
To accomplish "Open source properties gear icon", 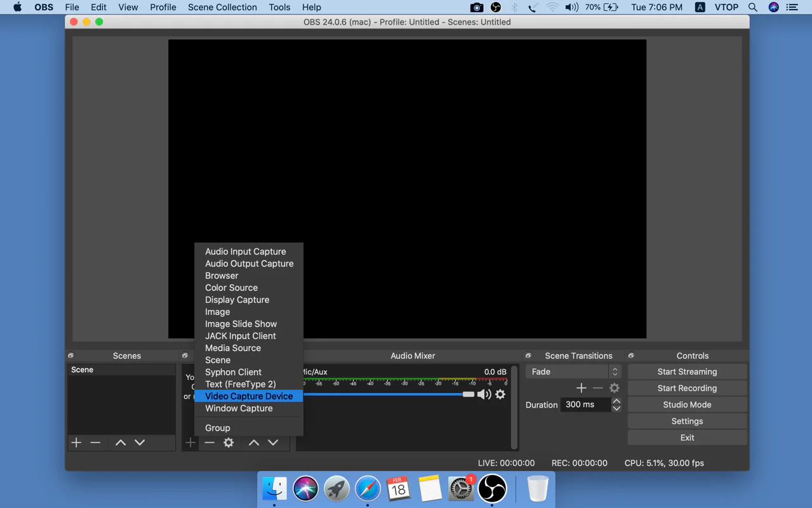I will (x=229, y=443).
